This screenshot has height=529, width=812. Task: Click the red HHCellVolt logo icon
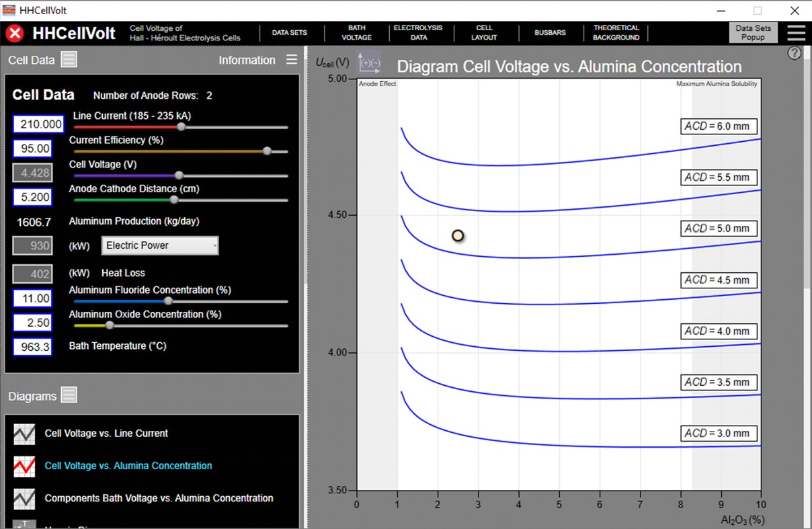point(14,33)
